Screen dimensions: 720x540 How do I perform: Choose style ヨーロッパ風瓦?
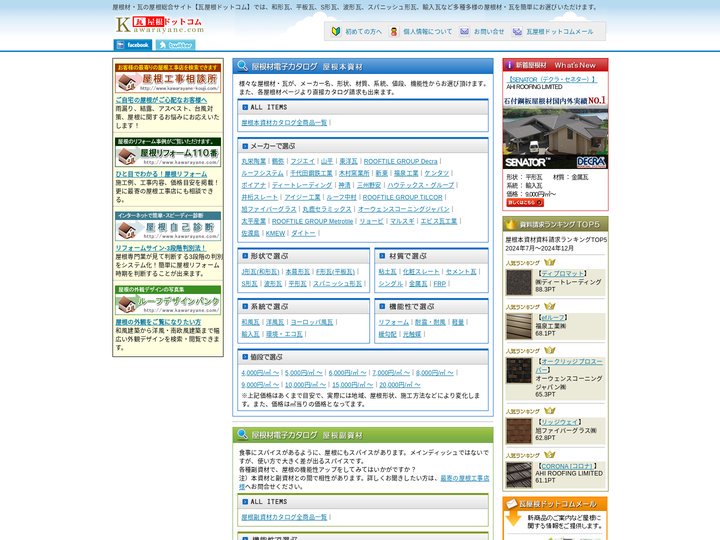pos(312,322)
